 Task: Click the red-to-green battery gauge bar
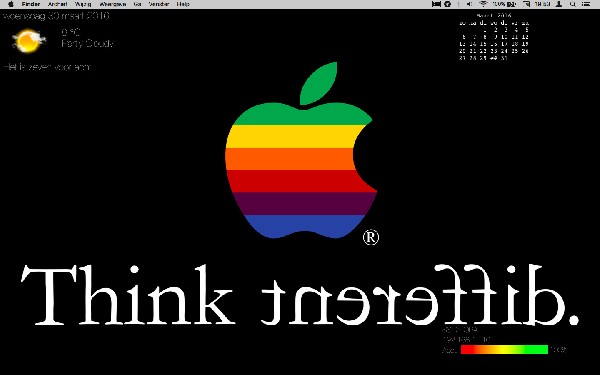point(504,349)
